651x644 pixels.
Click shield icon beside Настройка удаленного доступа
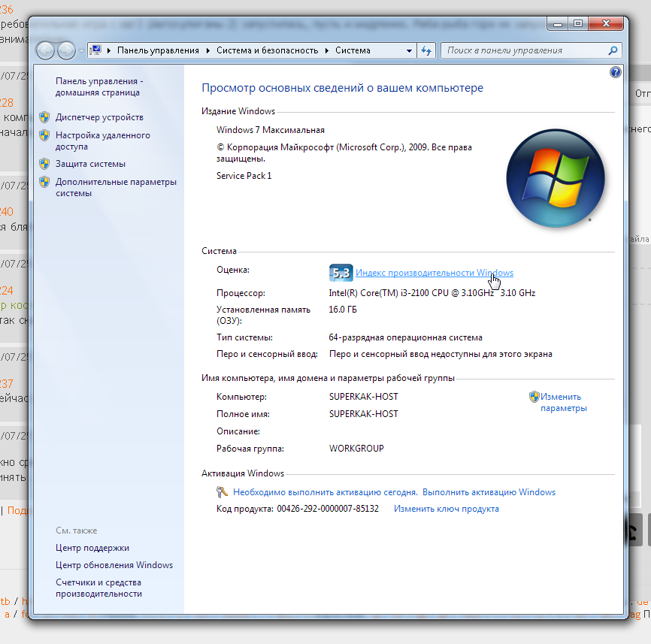coord(44,135)
